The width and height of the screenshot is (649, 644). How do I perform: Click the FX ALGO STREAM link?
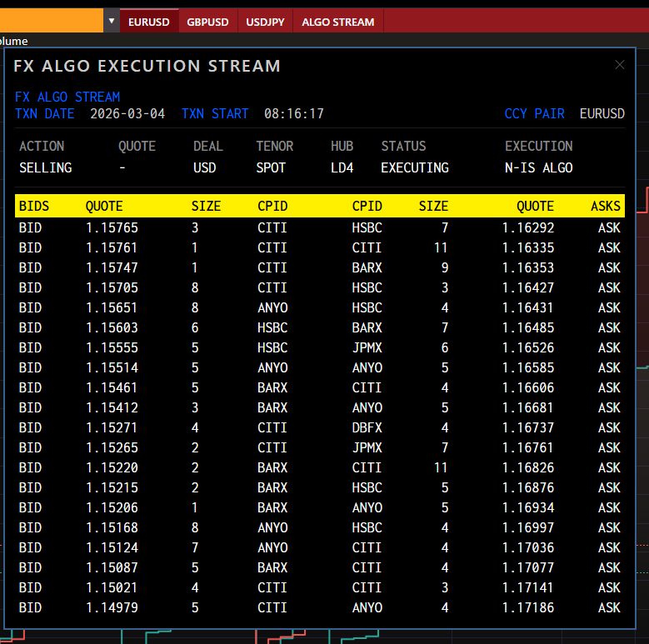(x=67, y=97)
